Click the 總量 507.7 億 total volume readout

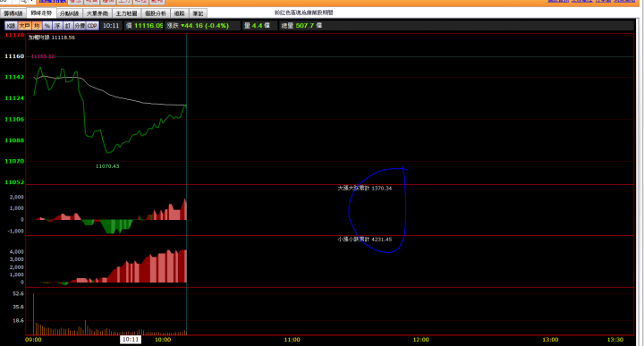click(x=301, y=25)
